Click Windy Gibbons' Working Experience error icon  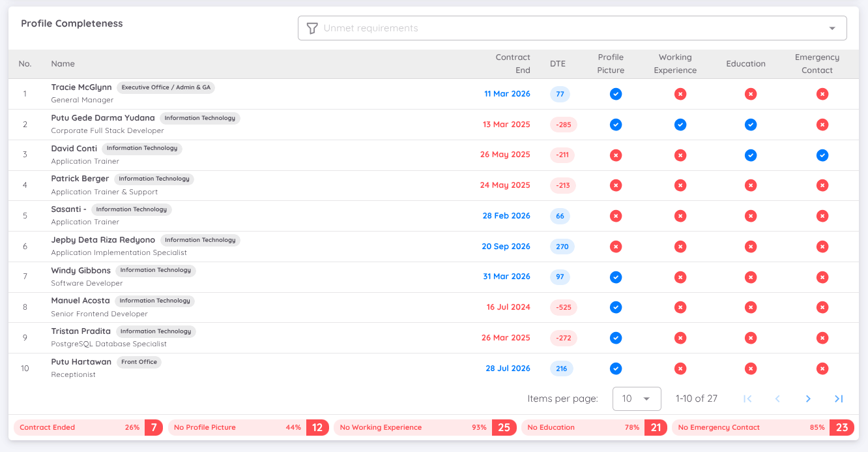tap(680, 277)
